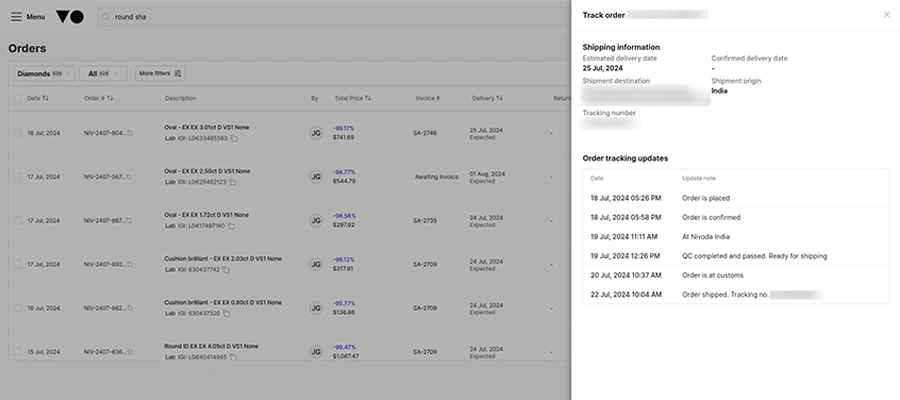The image size is (900, 400).
Task: Copy lab ID 630437742
Action: (x=226, y=270)
